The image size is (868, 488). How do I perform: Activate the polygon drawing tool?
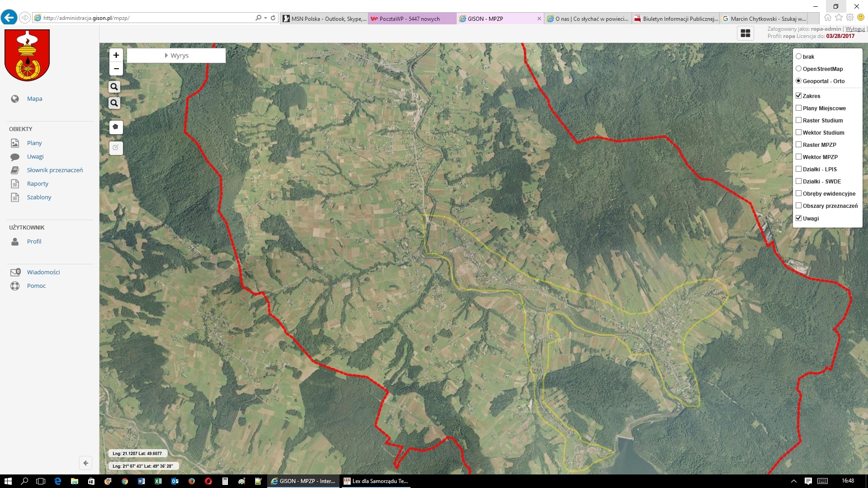(116, 127)
